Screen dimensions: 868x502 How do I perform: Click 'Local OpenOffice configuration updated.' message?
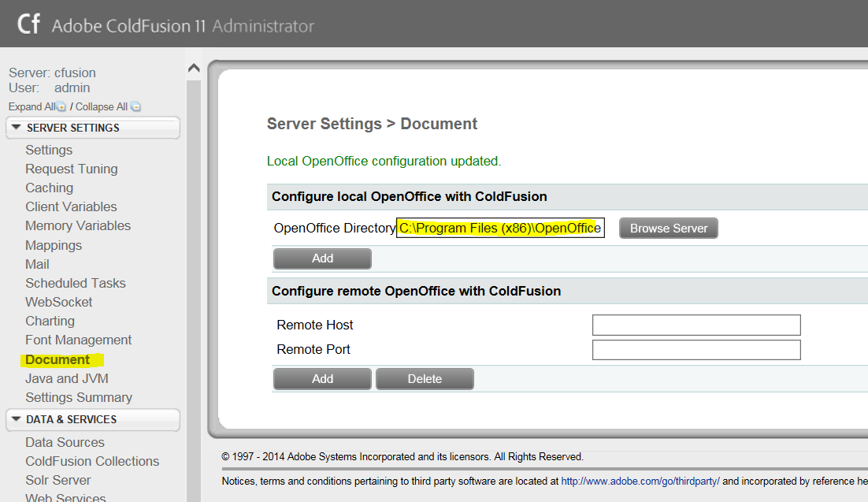(x=384, y=161)
